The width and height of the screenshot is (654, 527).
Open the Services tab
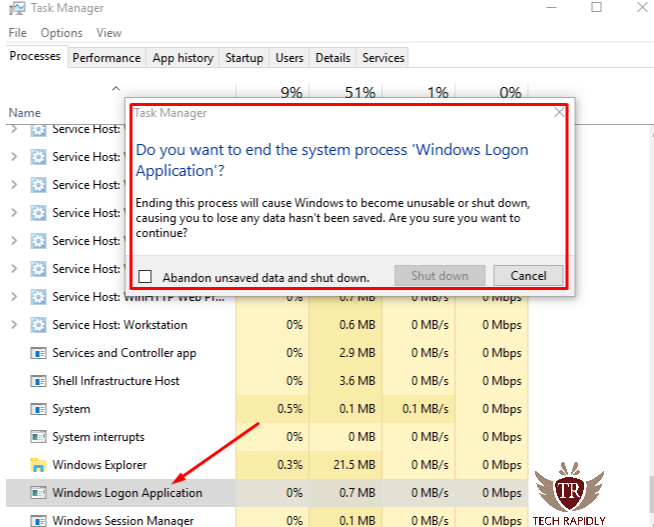point(383,58)
